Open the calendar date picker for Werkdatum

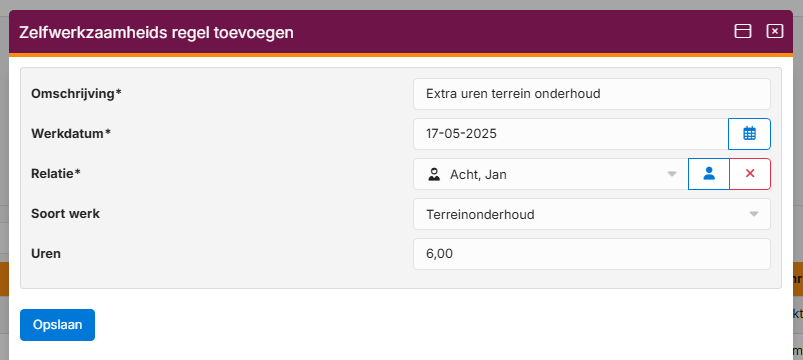coord(749,134)
